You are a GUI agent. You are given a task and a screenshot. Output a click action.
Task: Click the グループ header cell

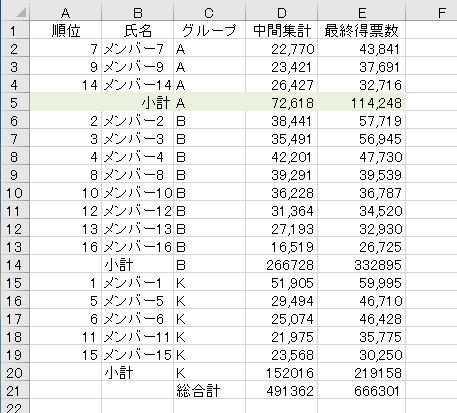tap(209, 31)
